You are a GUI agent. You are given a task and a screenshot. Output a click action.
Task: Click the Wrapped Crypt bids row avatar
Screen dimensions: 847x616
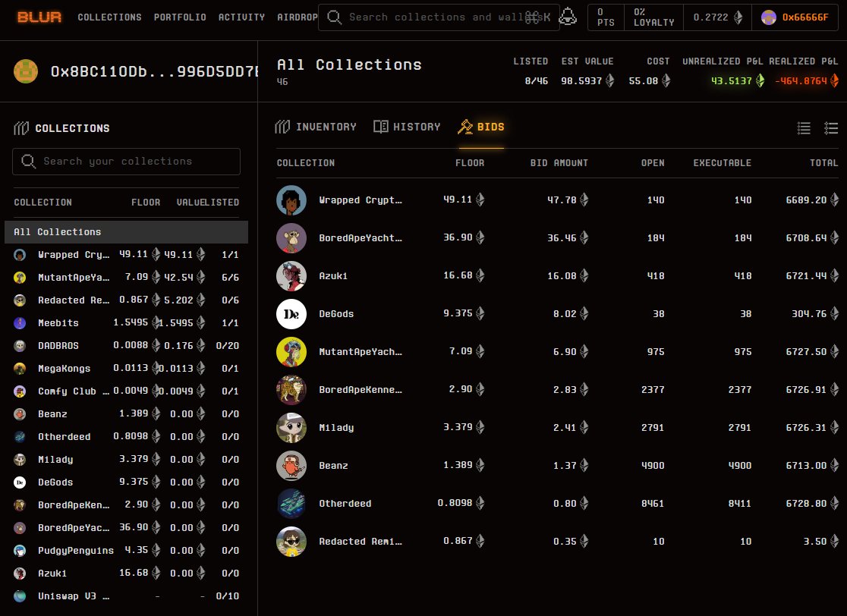point(291,200)
